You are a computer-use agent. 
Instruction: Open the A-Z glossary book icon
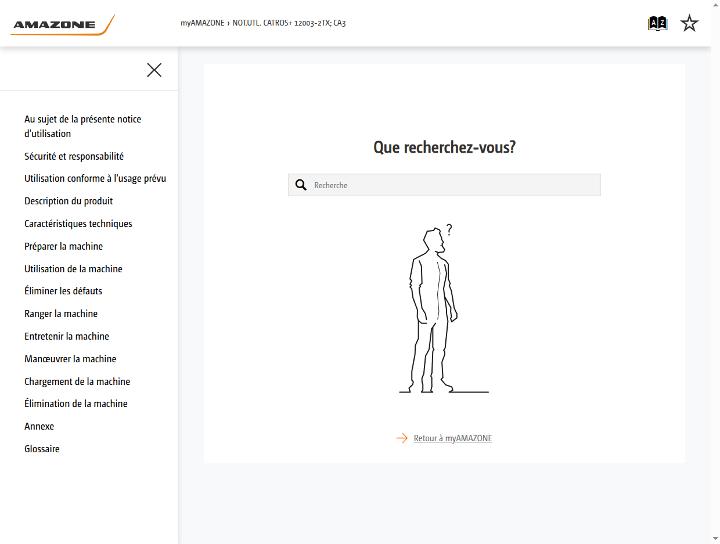coord(657,23)
